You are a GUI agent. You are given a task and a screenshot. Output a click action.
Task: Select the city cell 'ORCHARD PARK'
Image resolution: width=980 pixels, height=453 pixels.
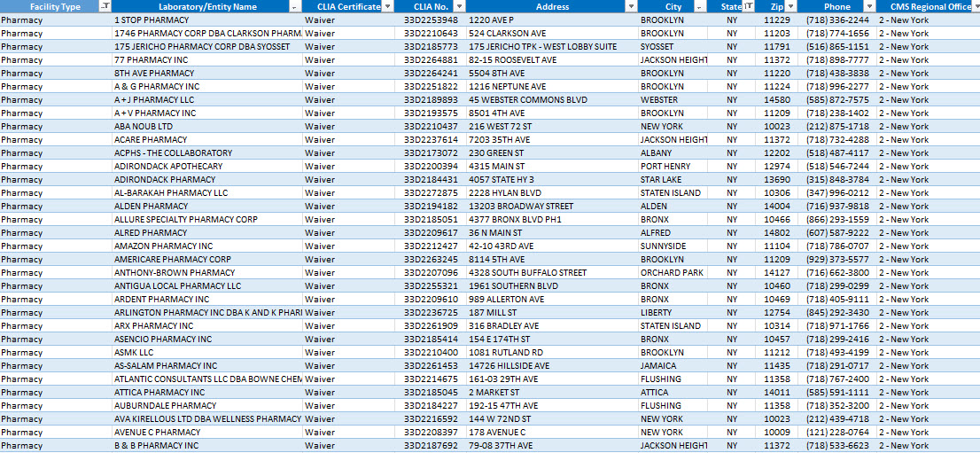pos(675,273)
